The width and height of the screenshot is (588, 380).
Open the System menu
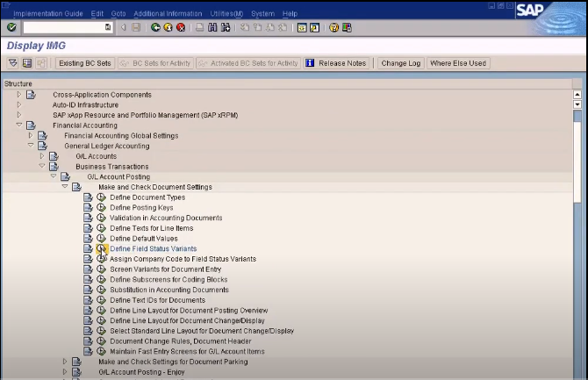point(263,13)
